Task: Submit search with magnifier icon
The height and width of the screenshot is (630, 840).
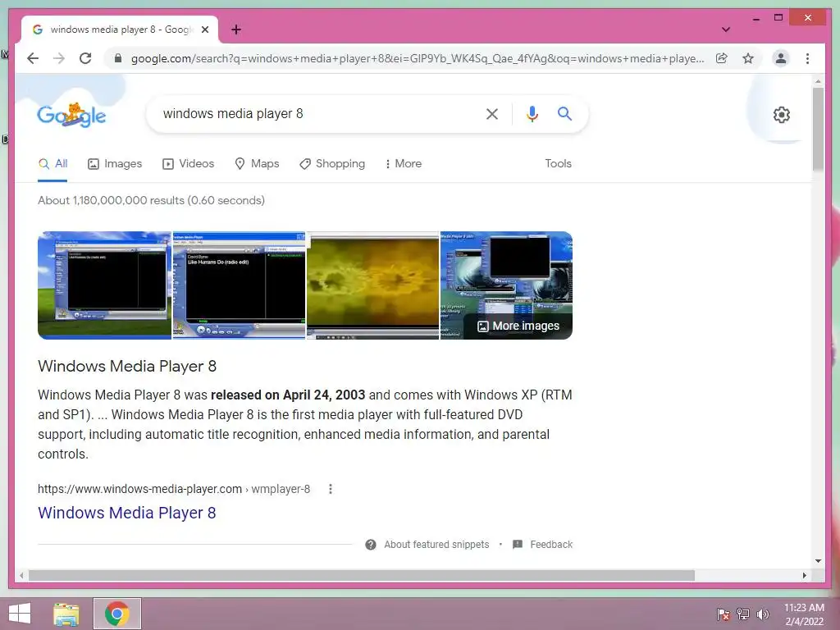Action: tap(564, 113)
